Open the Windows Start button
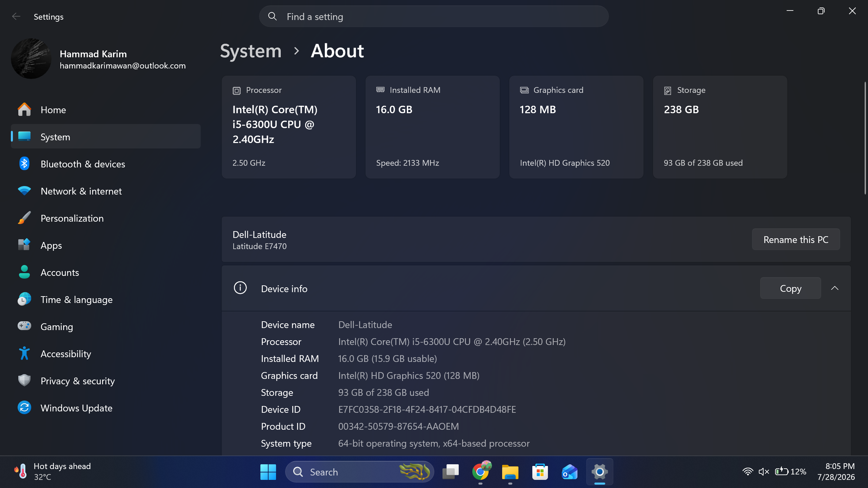This screenshot has height=488, width=868. point(268,472)
